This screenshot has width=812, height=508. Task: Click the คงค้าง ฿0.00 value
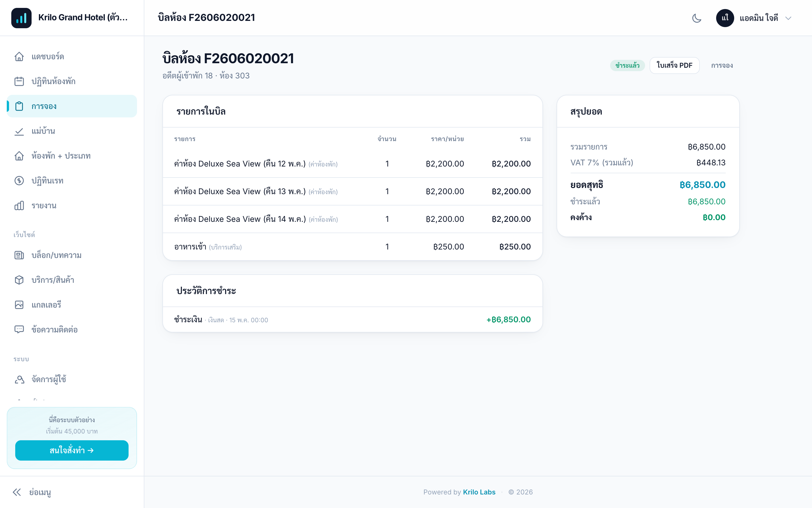click(x=714, y=217)
